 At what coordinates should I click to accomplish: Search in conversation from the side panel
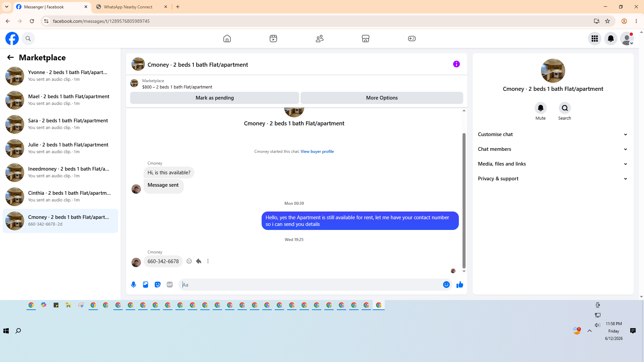click(565, 108)
